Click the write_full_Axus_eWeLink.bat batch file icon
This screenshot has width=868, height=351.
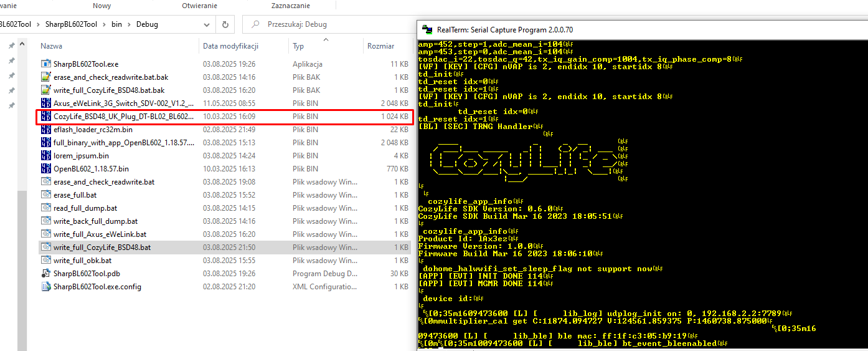coord(45,234)
